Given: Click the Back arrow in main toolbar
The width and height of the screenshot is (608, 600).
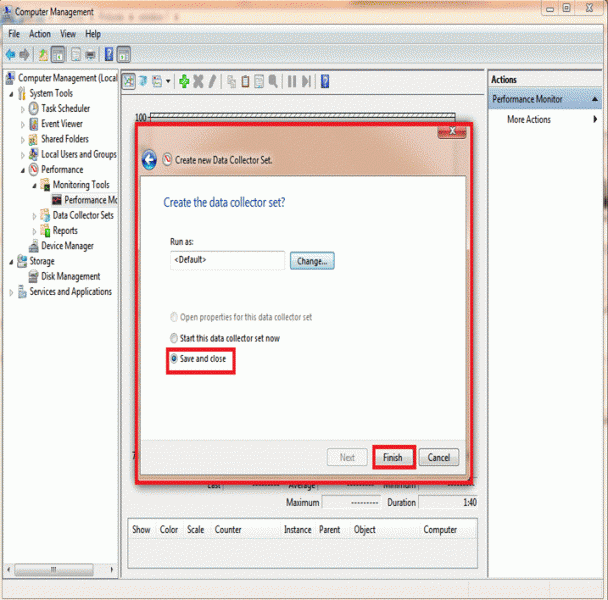Looking at the screenshot, I should (10, 55).
